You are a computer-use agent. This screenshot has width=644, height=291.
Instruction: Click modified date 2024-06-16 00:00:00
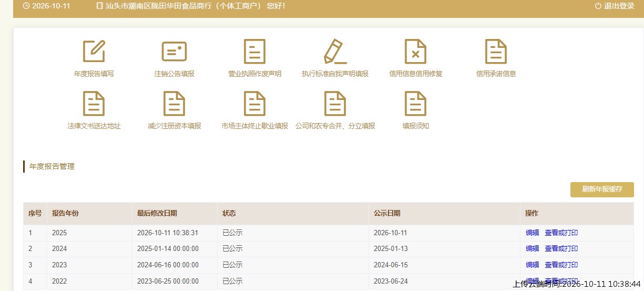point(168,265)
